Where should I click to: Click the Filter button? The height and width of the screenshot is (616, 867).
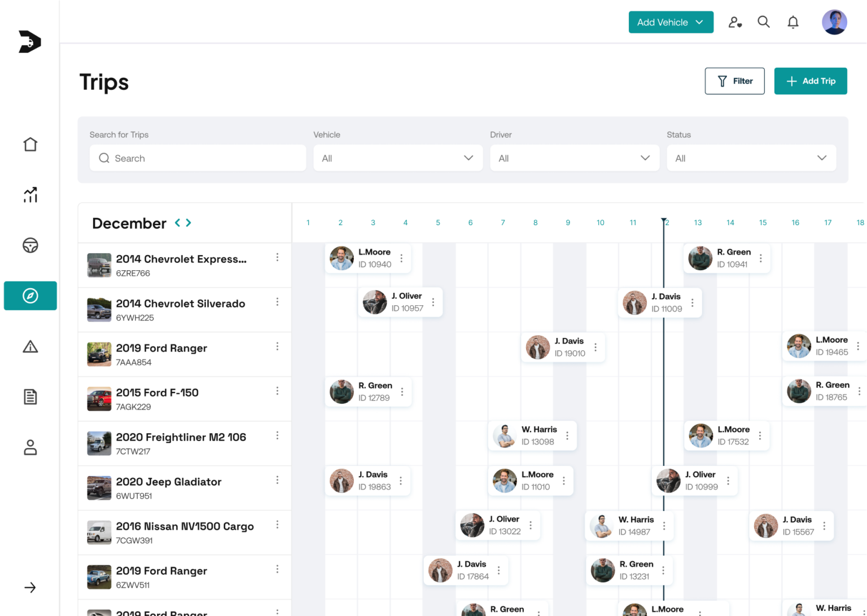(734, 81)
